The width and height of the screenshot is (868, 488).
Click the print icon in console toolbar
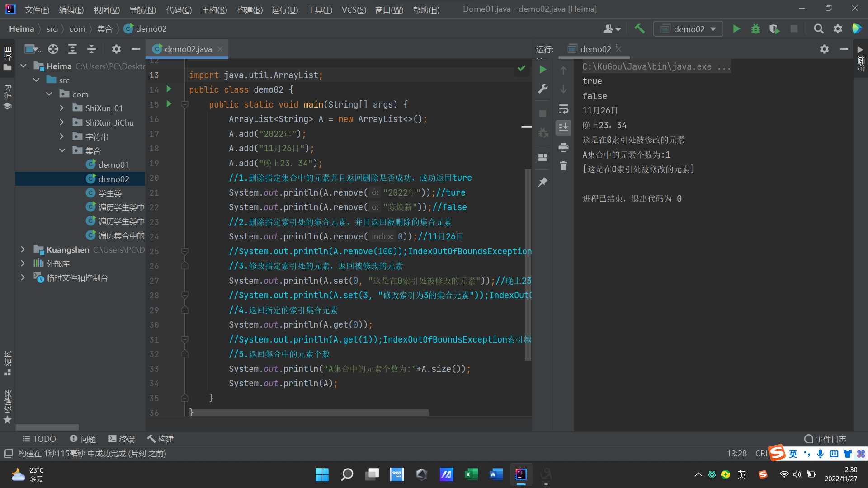click(x=563, y=147)
